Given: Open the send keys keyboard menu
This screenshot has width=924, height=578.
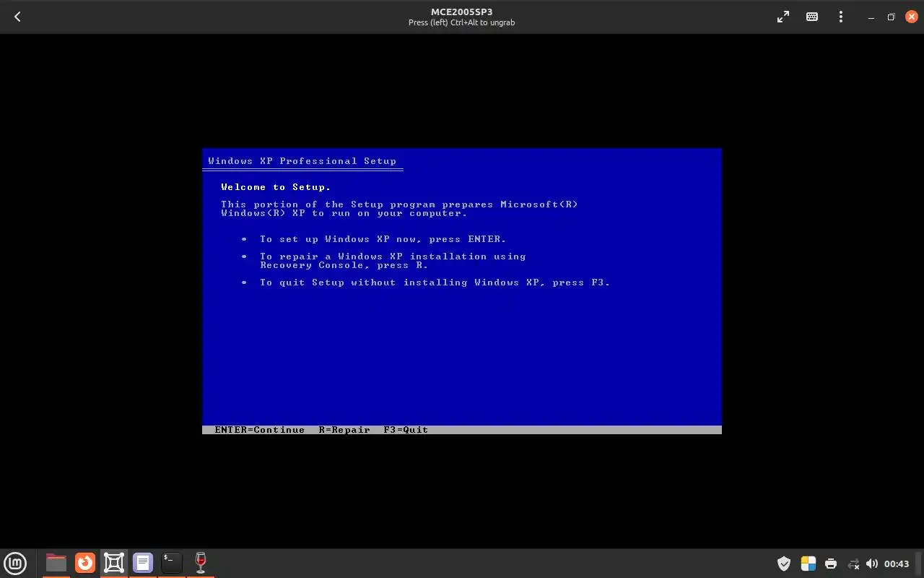Looking at the screenshot, I should pyautogui.click(x=812, y=17).
